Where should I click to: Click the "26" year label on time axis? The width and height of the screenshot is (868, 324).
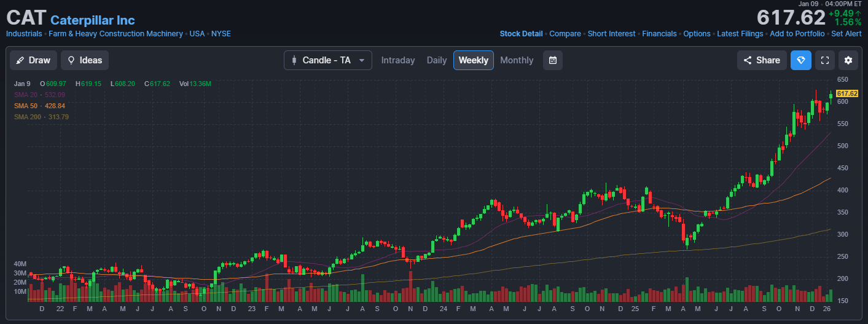point(826,308)
